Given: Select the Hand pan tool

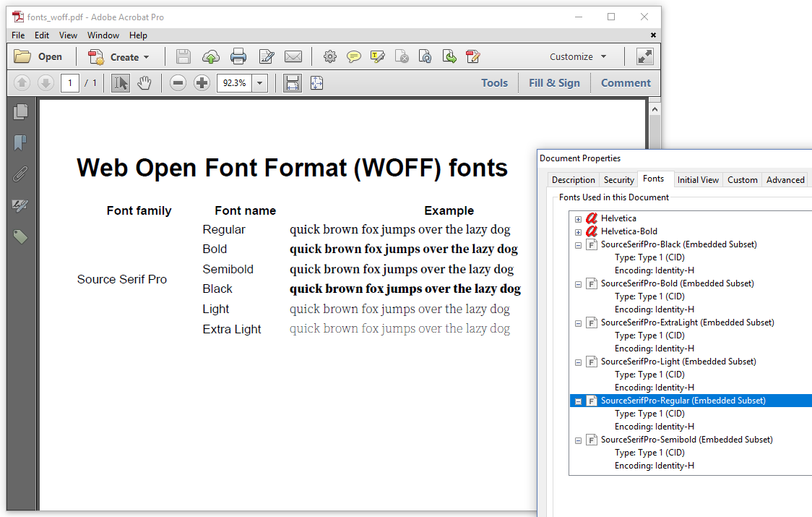Looking at the screenshot, I should pos(144,83).
